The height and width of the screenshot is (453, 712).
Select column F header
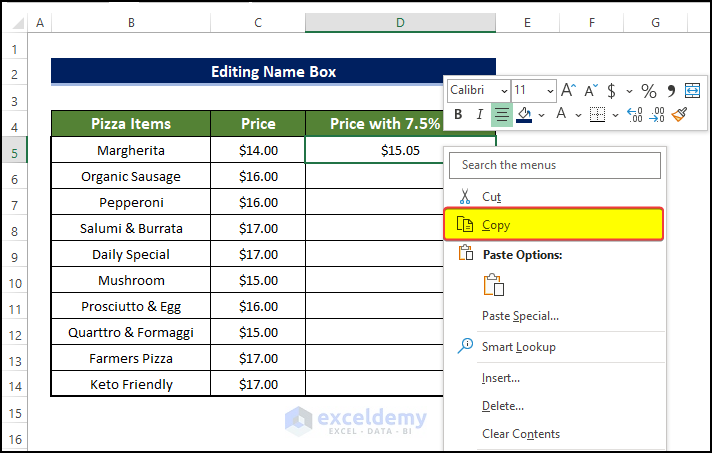pos(592,23)
